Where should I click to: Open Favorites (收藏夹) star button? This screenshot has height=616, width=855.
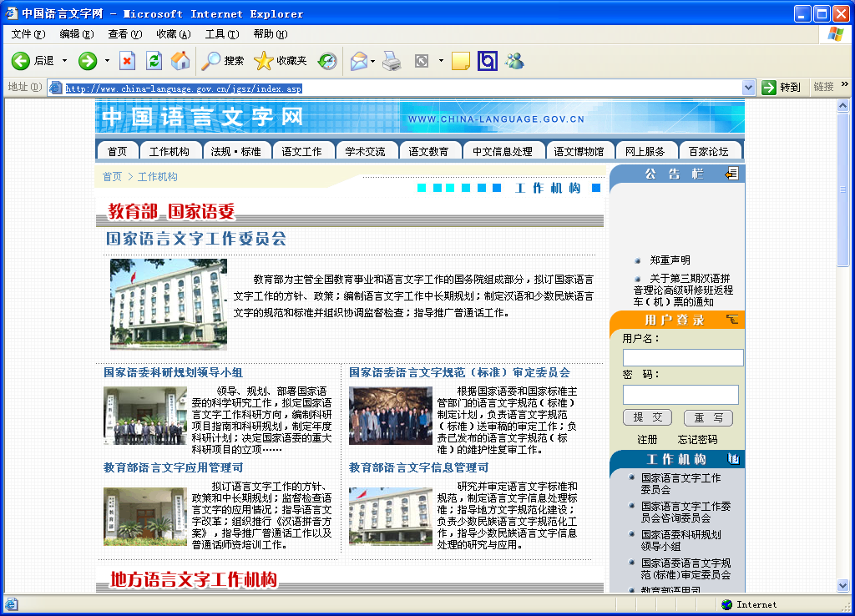pyautogui.click(x=281, y=61)
